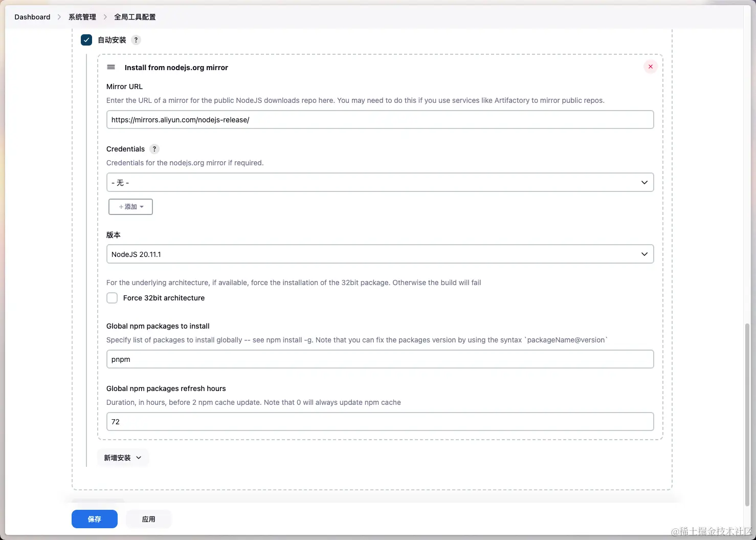
Task: Open the Credentials dropdown
Action: [x=380, y=182]
